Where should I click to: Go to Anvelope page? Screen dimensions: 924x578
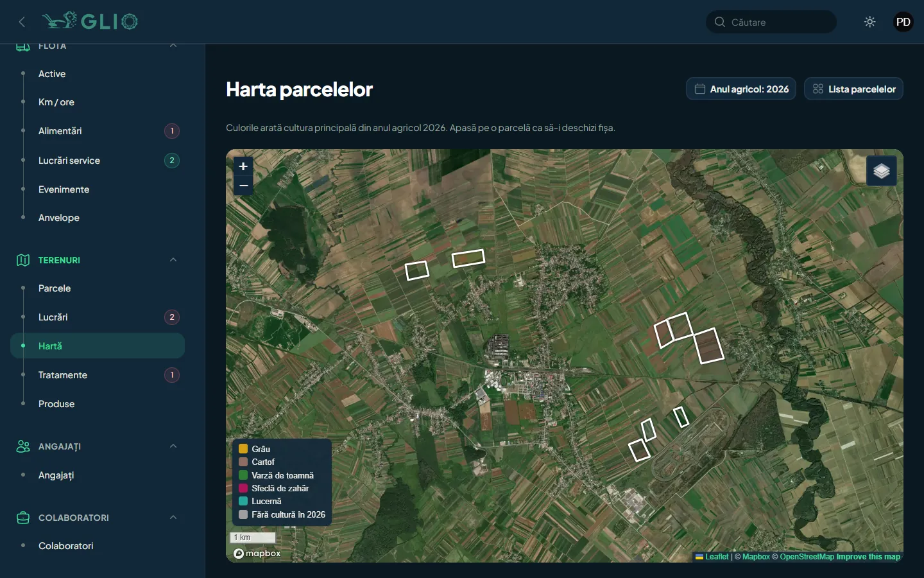click(x=98, y=218)
